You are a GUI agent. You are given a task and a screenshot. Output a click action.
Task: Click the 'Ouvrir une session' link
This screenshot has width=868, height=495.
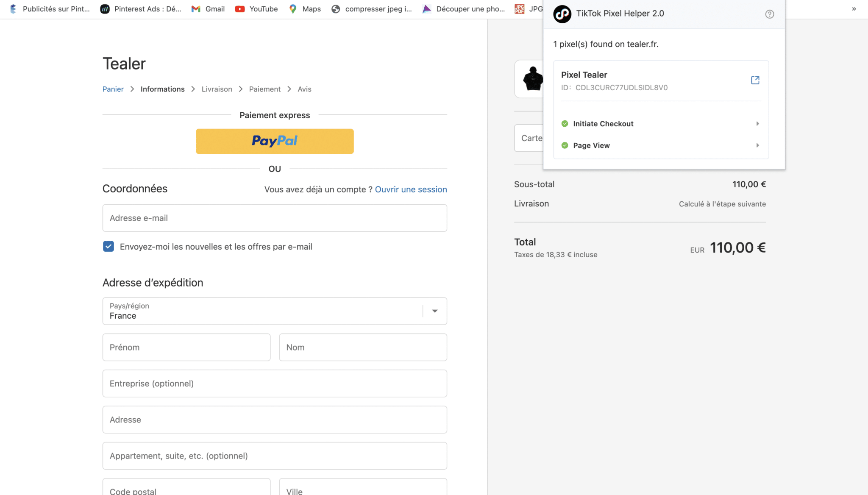point(411,189)
